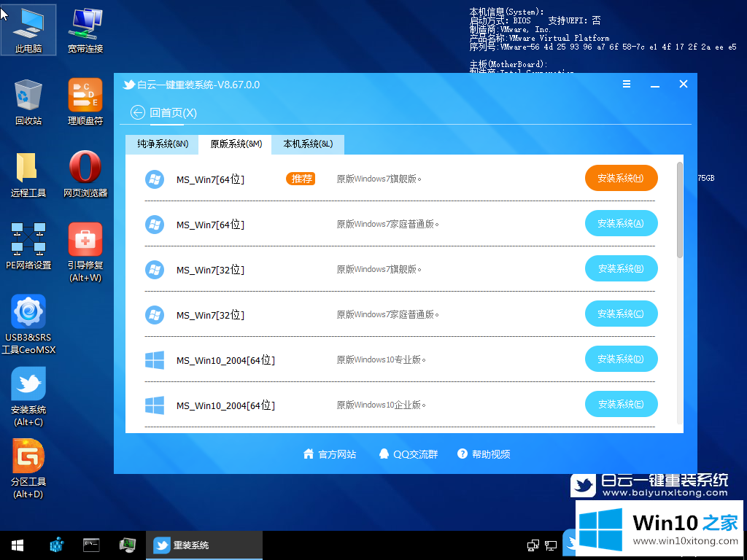Click the blue cube taskbar icon
Screen dimensions: 747x560
[x=57, y=545]
